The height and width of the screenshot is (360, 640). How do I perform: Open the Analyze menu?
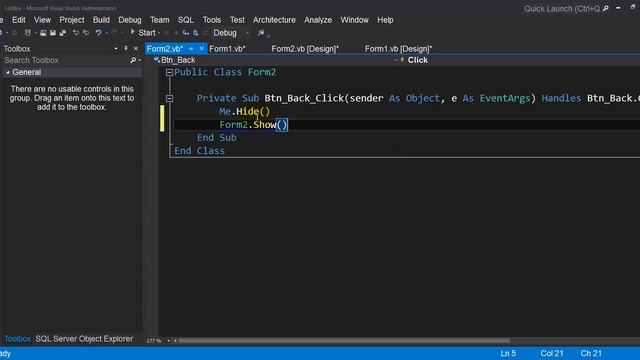318,20
